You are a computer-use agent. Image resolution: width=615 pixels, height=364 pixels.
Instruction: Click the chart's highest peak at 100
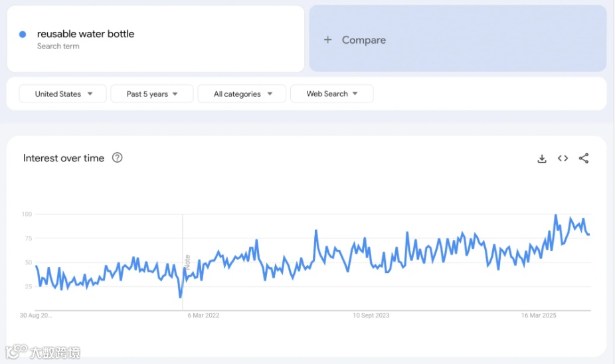tap(556, 215)
